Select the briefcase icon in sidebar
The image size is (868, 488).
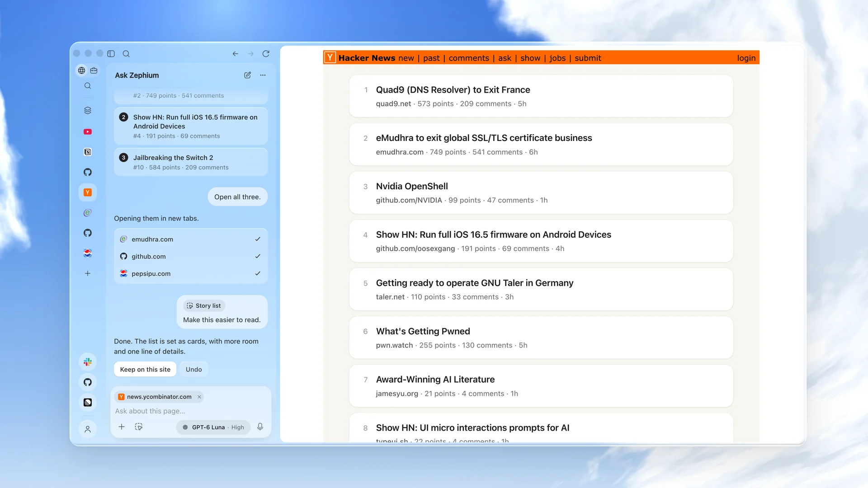tap(94, 70)
